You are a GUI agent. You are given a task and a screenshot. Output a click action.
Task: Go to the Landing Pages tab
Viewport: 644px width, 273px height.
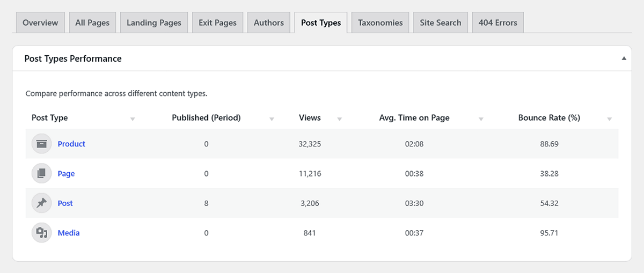pos(154,23)
